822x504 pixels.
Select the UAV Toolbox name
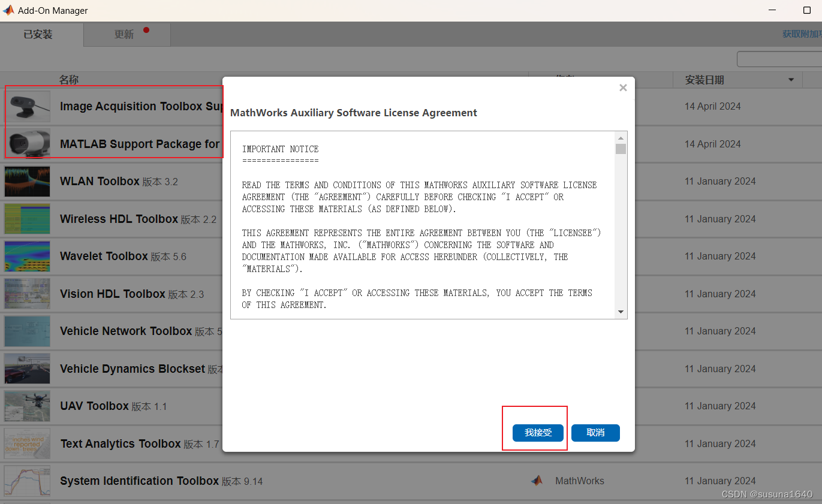(x=94, y=406)
